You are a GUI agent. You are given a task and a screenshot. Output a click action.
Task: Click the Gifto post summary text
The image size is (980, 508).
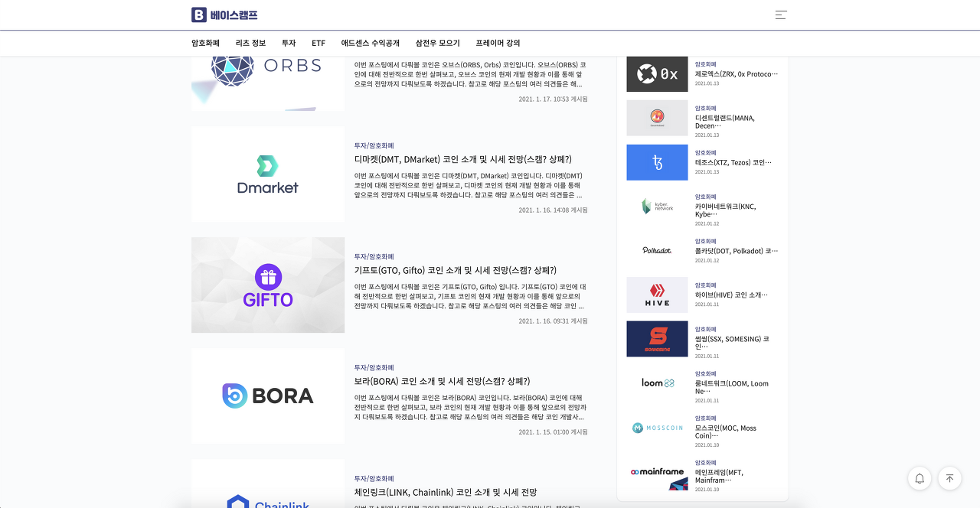tap(471, 296)
